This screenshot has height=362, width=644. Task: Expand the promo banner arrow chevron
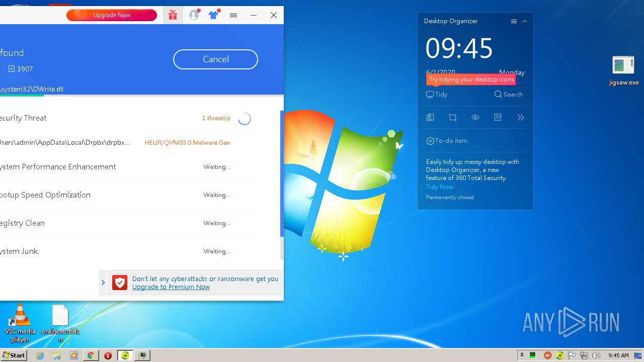coord(103,283)
